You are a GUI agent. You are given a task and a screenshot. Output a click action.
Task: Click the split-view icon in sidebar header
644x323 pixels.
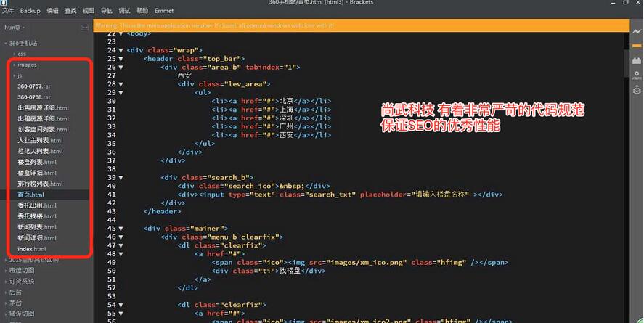84,28
